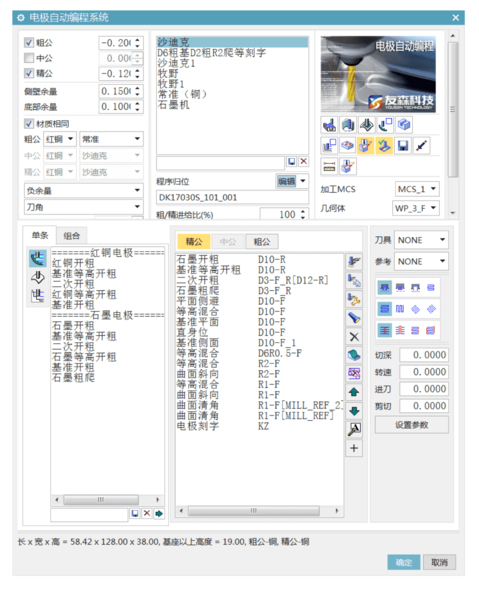Open the 几何体 WP_3_F dropdown
The width and height of the screenshot is (479, 600).
point(416,208)
